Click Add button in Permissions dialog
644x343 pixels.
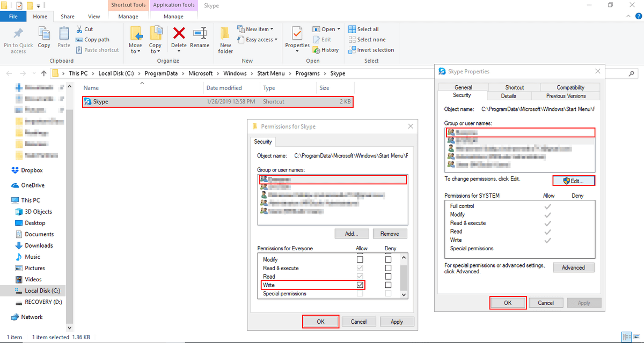pos(352,234)
